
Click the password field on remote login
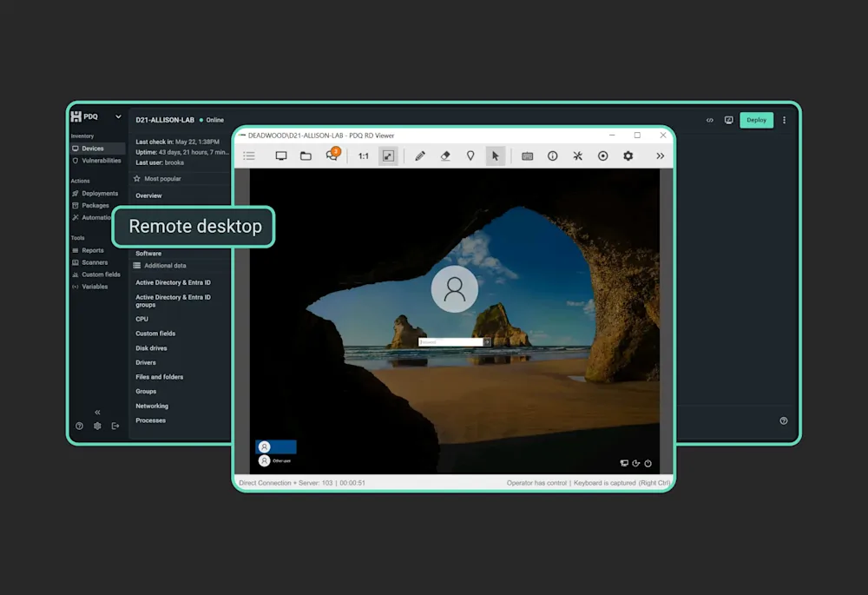[x=450, y=342]
